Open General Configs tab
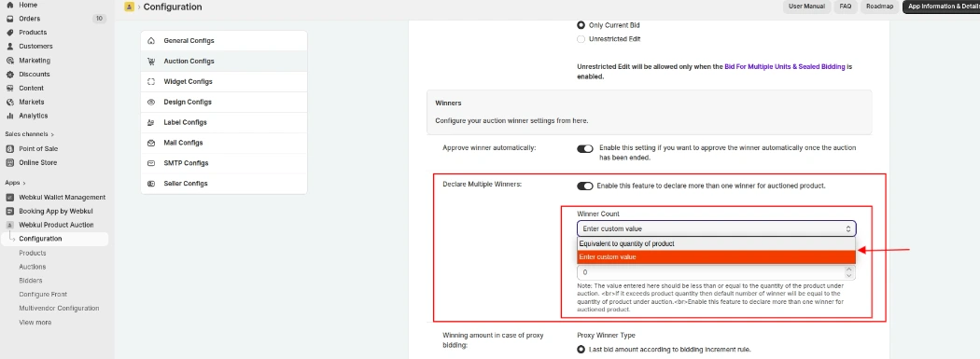This screenshot has height=359, width=980. click(224, 41)
